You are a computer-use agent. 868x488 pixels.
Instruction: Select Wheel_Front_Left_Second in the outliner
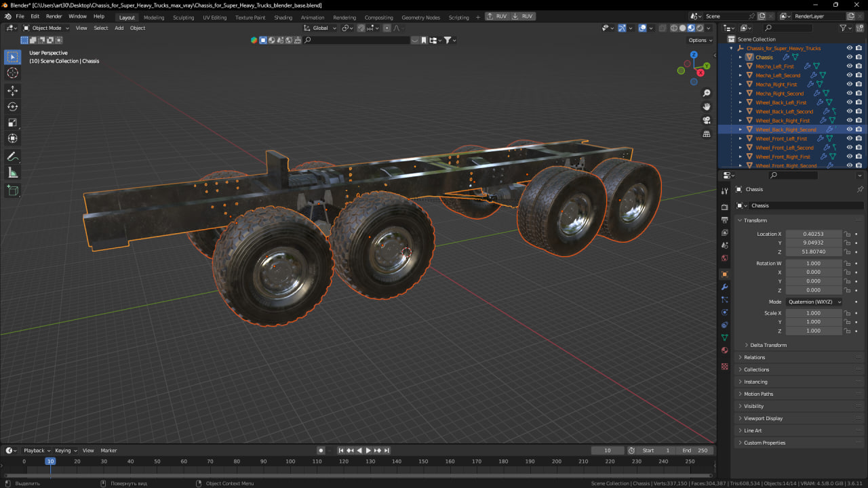pos(785,148)
